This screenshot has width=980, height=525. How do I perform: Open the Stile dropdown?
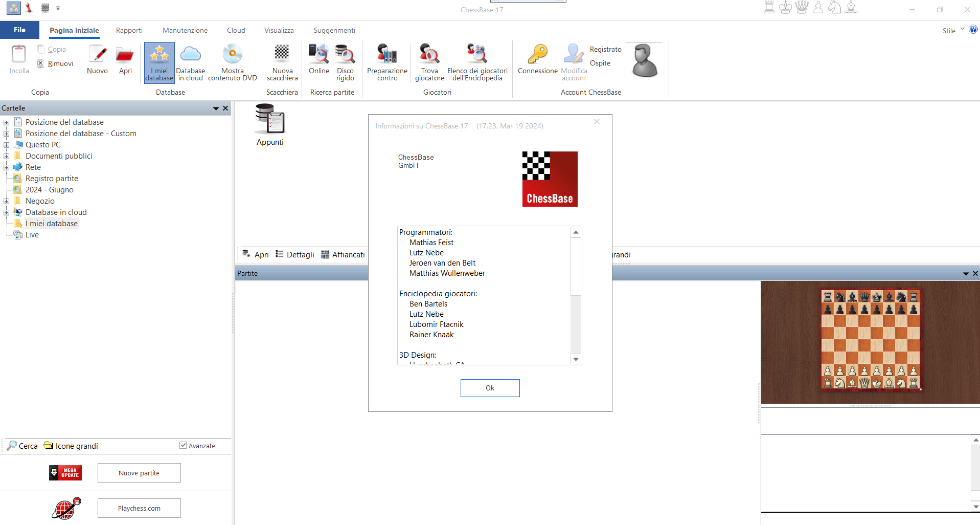coord(953,30)
